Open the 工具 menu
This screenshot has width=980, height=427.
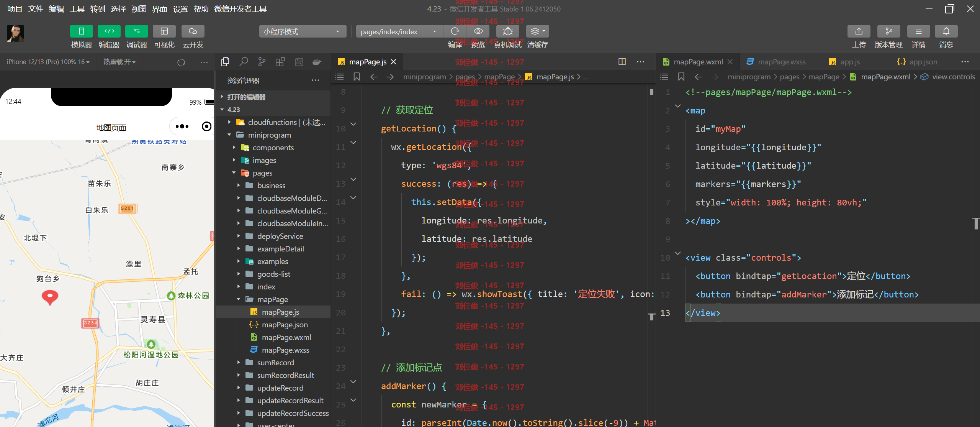tap(77, 9)
